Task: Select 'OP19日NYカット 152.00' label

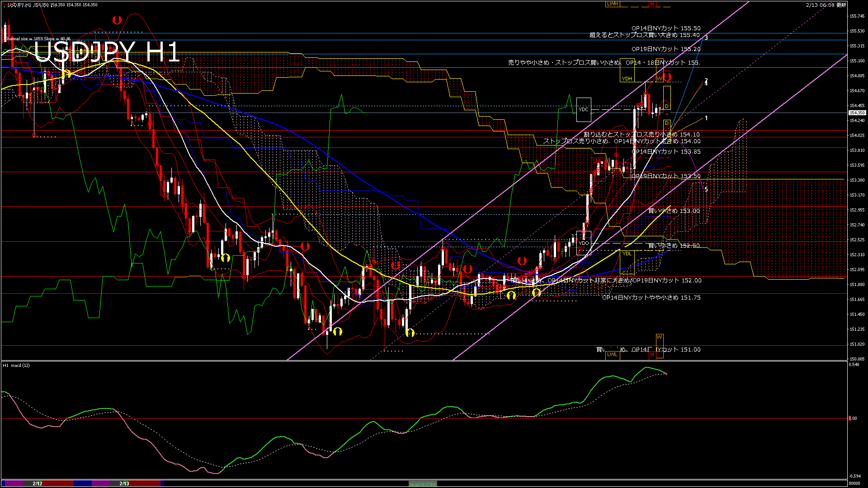Action: tap(667, 280)
